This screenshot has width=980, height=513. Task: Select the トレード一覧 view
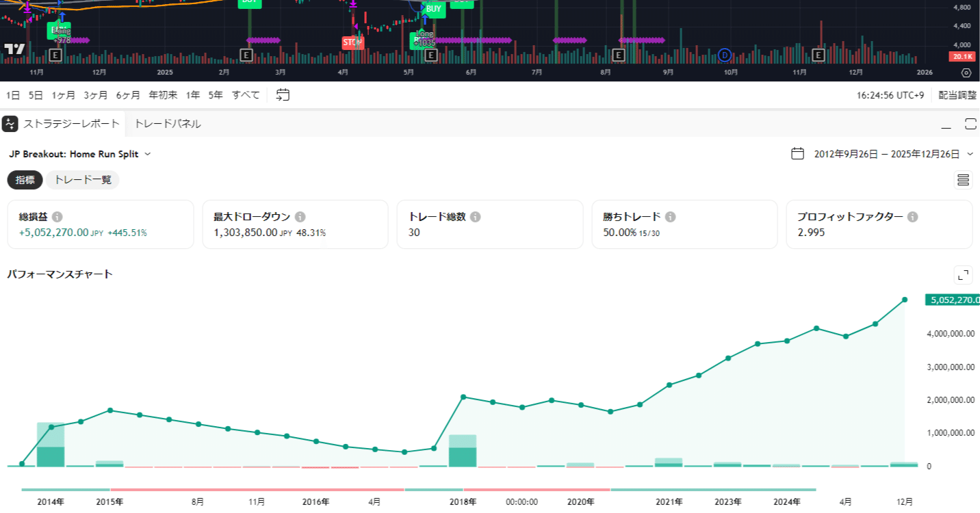click(83, 180)
